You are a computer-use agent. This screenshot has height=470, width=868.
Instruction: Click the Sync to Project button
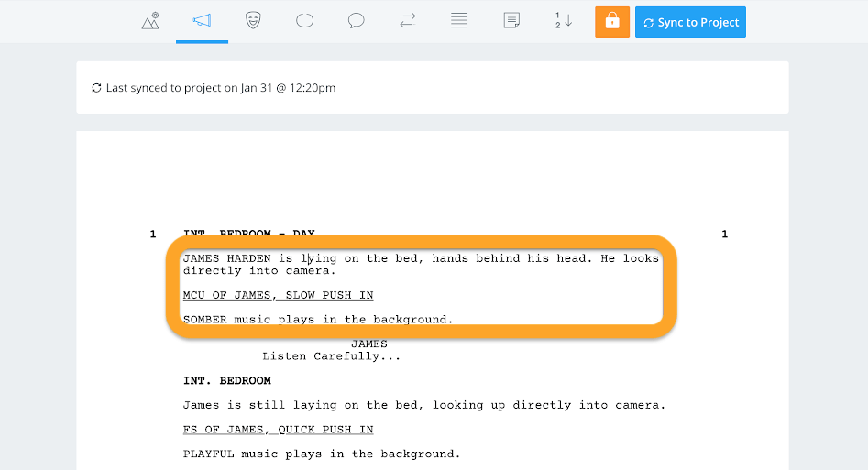click(x=690, y=22)
